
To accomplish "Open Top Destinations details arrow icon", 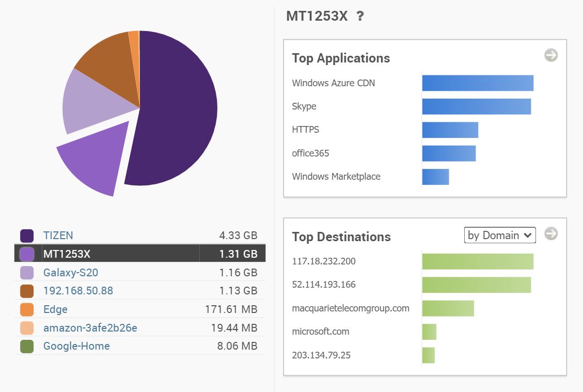I will pos(551,234).
